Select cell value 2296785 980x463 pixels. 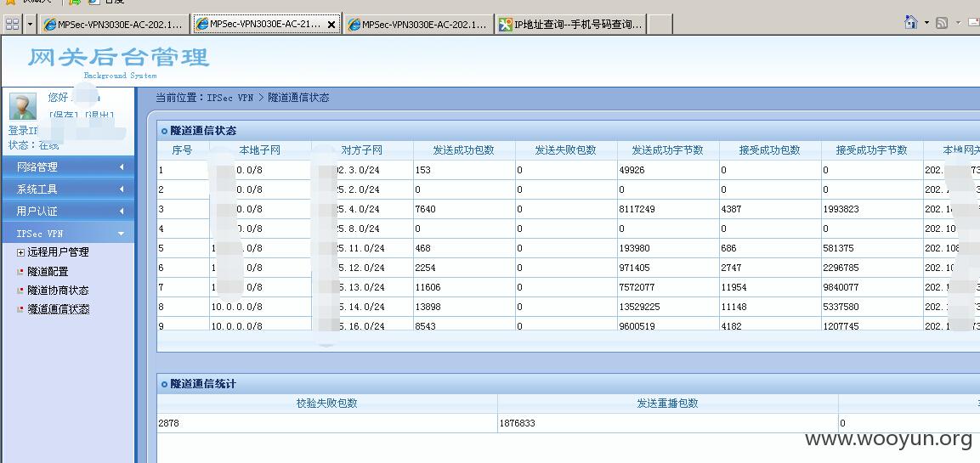[841, 268]
